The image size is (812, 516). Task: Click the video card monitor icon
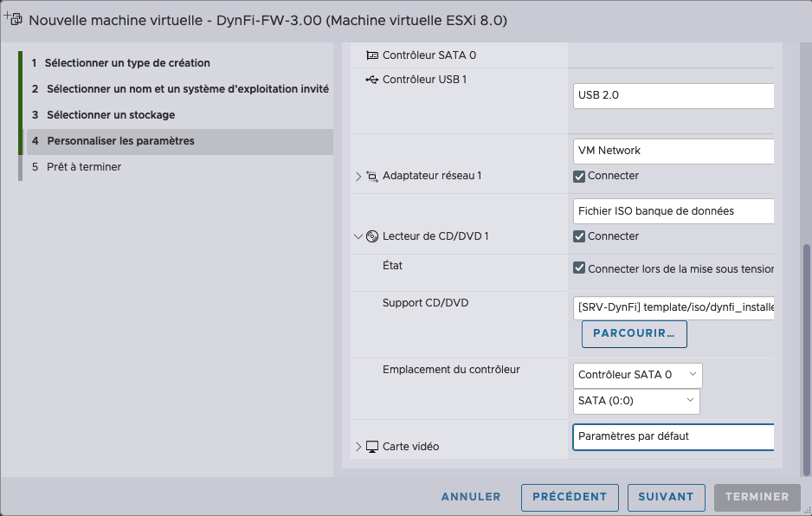click(x=372, y=447)
